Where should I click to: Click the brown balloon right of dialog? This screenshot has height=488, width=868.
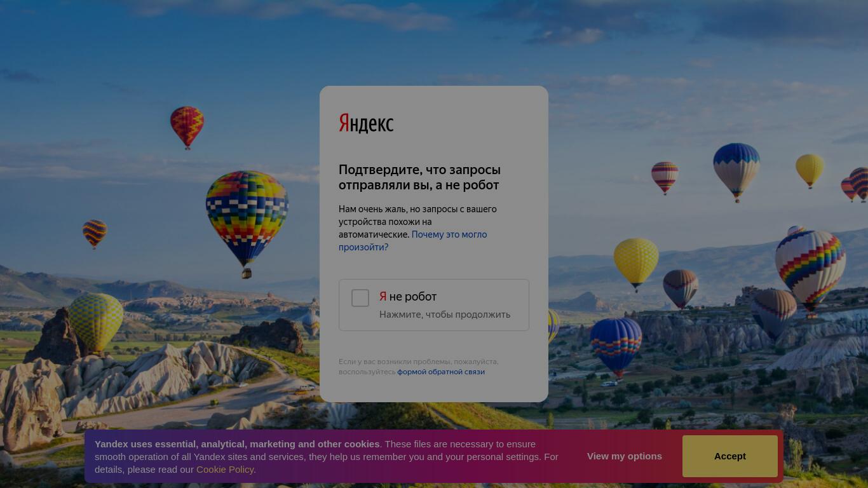tap(681, 288)
